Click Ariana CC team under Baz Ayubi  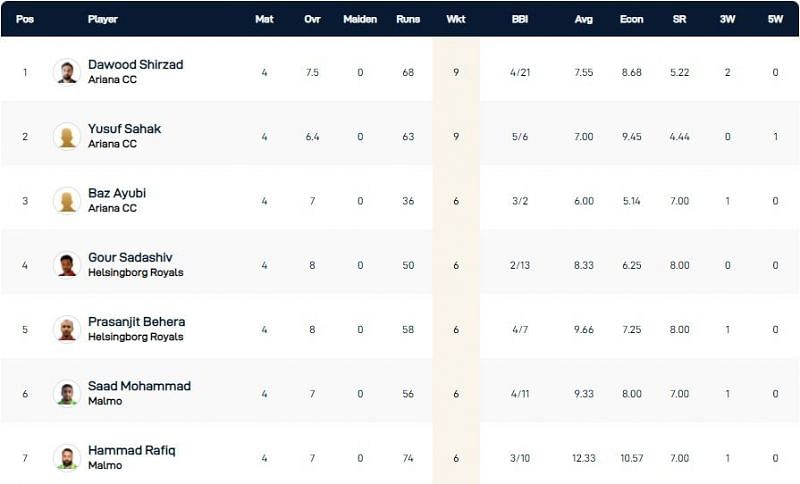pos(112,208)
